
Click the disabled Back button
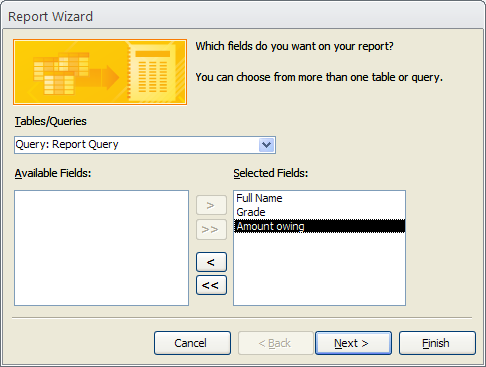tap(275, 343)
